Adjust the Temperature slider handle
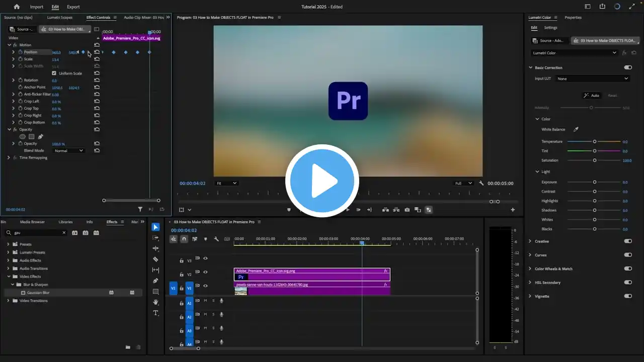Screen dimensions: 644x362 (x=594, y=142)
